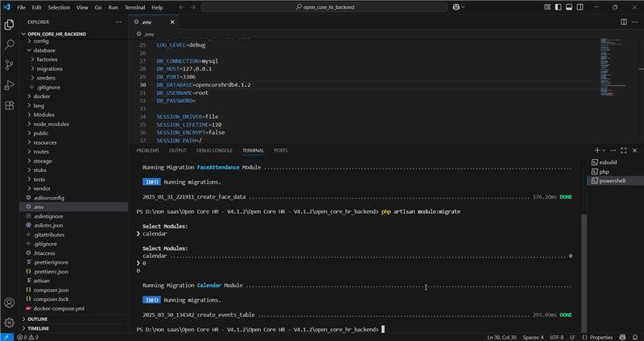Click Ln 30, Col 30 status item

click(502, 337)
